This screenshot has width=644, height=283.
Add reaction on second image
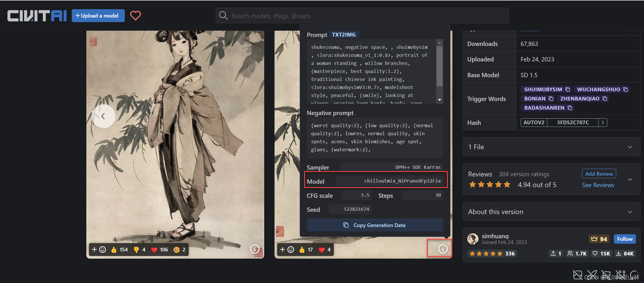pyautogui.click(x=287, y=249)
